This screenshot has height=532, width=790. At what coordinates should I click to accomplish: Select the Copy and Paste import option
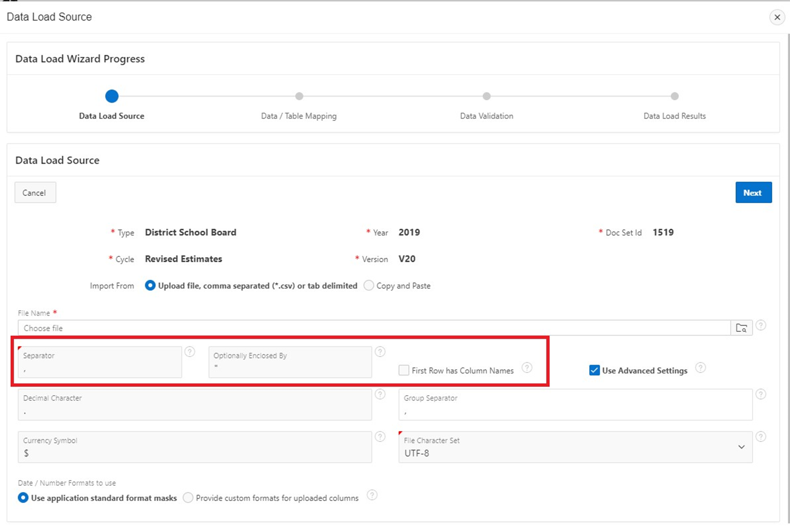[368, 286]
